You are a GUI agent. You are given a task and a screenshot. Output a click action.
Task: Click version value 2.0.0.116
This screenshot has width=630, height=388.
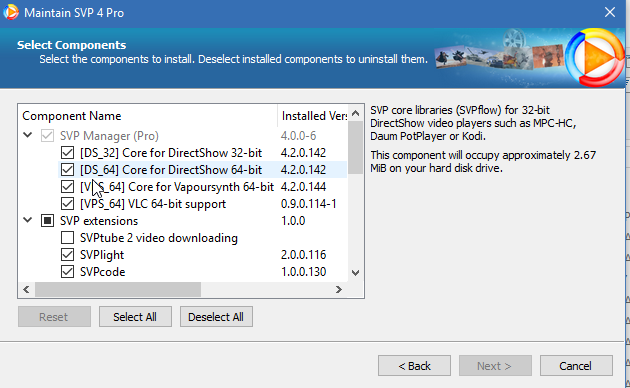pyautogui.click(x=303, y=255)
